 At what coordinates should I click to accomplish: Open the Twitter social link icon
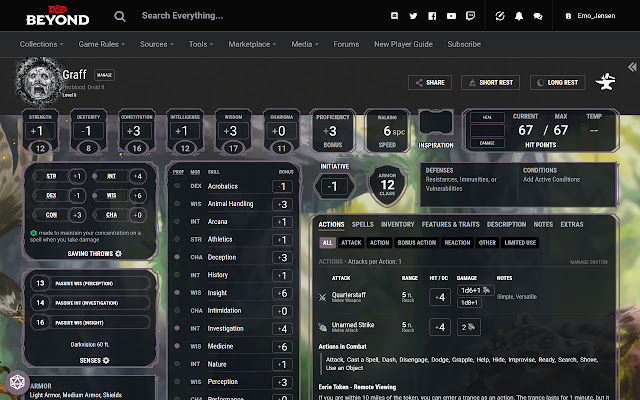tap(413, 16)
